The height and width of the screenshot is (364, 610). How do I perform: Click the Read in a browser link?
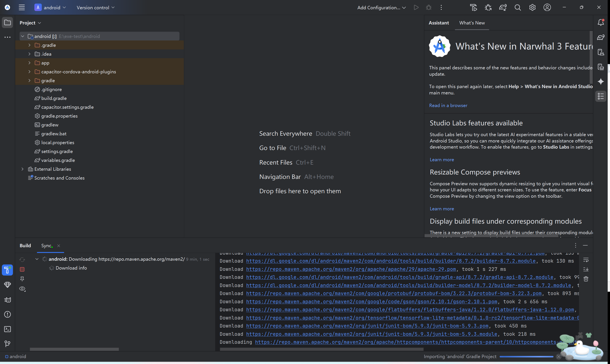click(x=448, y=105)
